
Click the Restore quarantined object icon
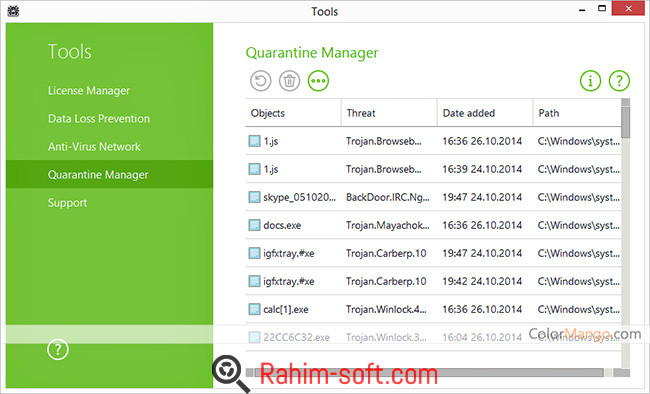[x=260, y=81]
